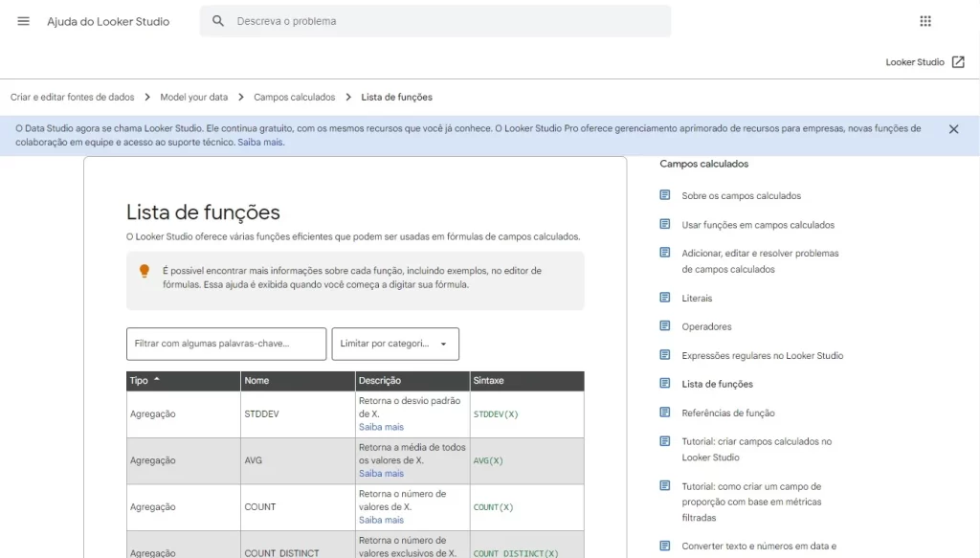The width and height of the screenshot is (980, 558).
Task: Open Tutorial: como criar um campo de proporção
Action: (751, 502)
